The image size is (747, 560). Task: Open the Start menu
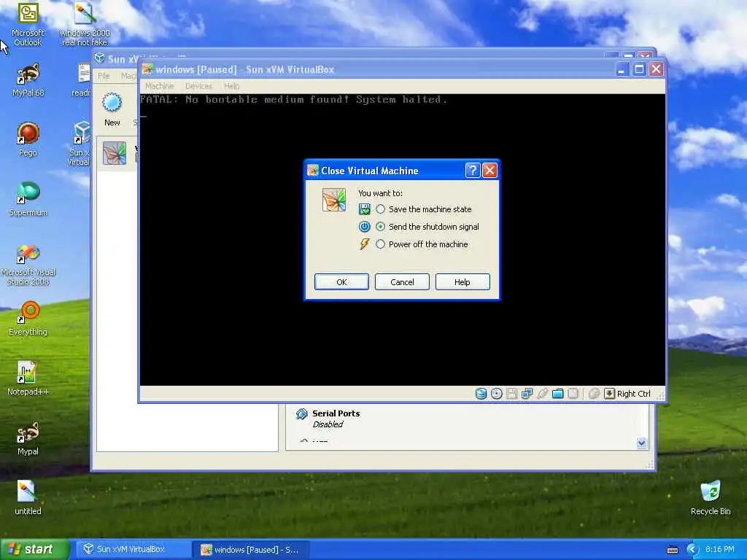tap(34, 549)
